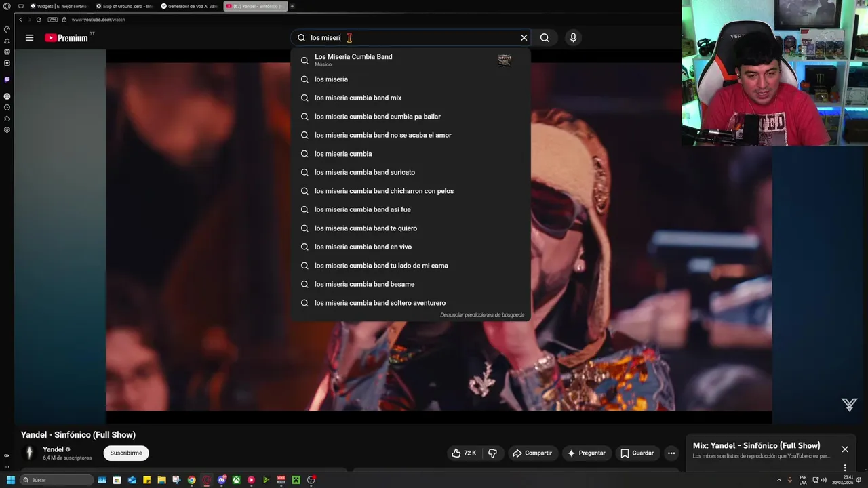Go back with browser back arrow

20,20
